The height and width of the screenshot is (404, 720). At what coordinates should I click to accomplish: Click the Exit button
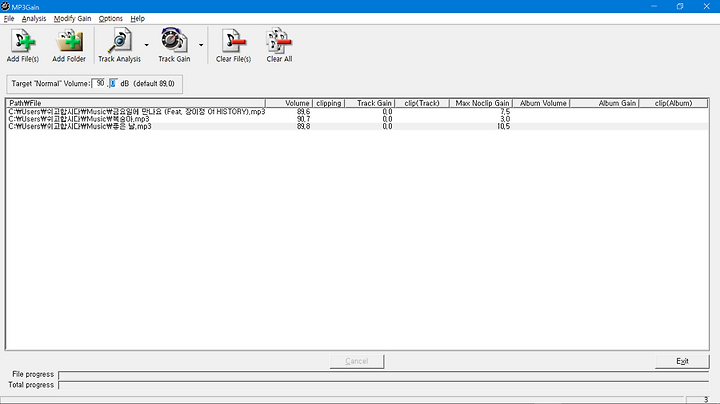(x=682, y=361)
